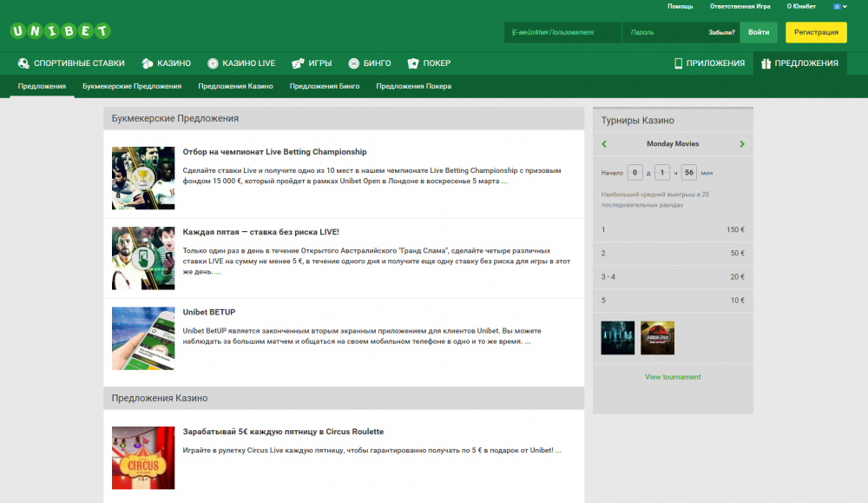Select Предложения Покера sub-tab
Viewport: 868px width, 503px height.
point(413,86)
